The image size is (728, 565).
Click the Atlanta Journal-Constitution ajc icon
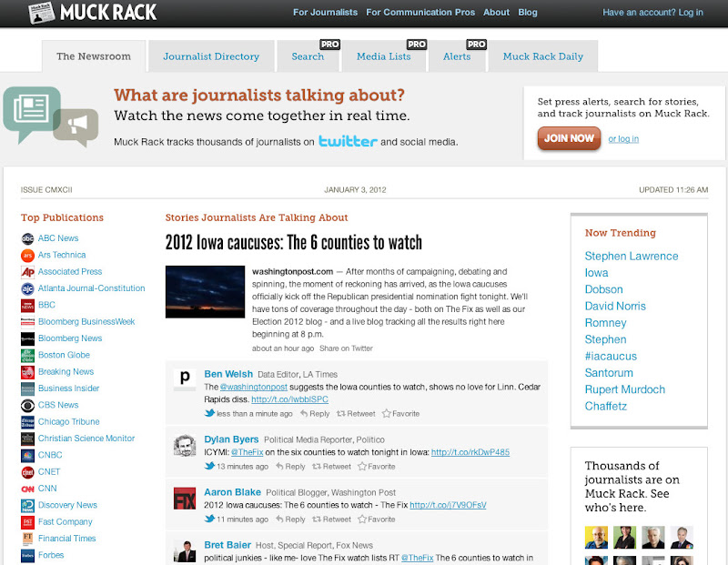(x=27, y=288)
